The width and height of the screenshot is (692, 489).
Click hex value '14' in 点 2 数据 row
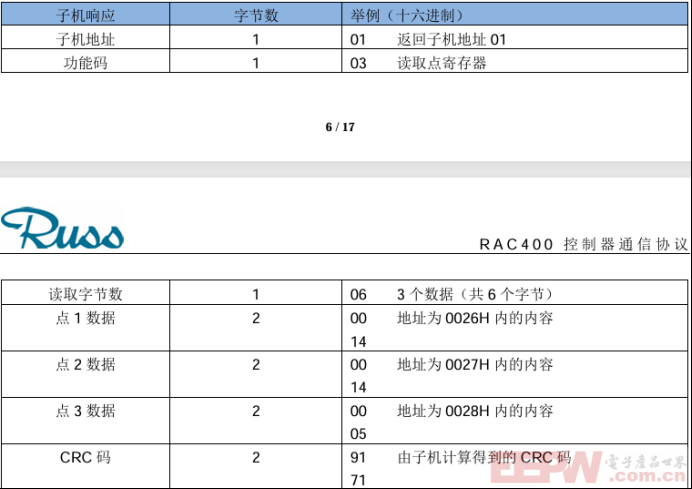coord(358,387)
